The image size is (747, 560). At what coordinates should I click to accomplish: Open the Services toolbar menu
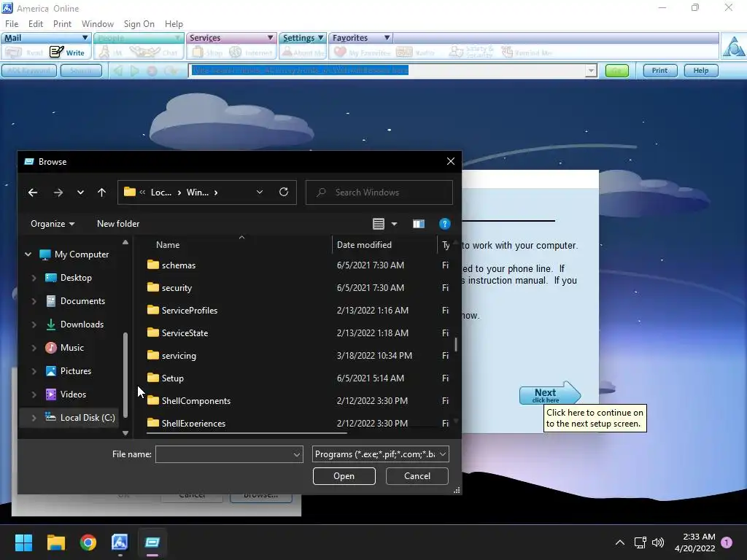(231, 38)
